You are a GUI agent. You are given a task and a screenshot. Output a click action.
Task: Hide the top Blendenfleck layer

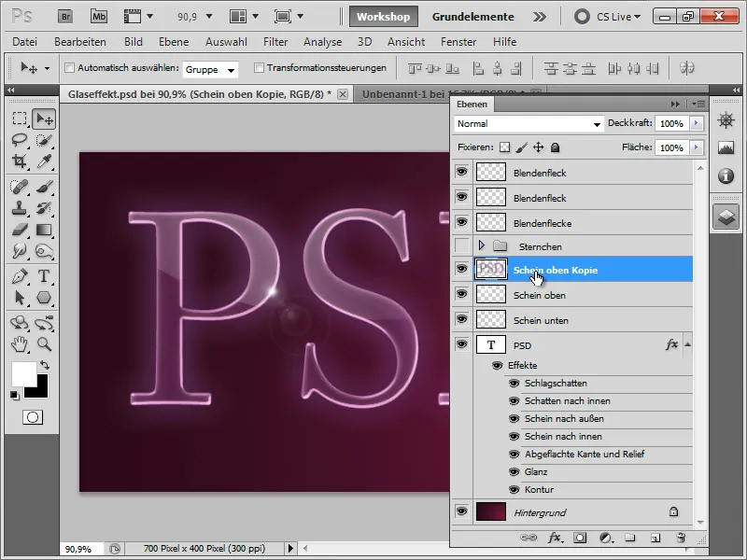(x=461, y=172)
